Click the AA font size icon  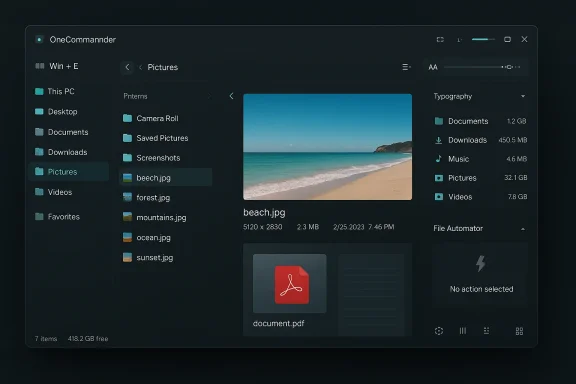(x=433, y=67)
